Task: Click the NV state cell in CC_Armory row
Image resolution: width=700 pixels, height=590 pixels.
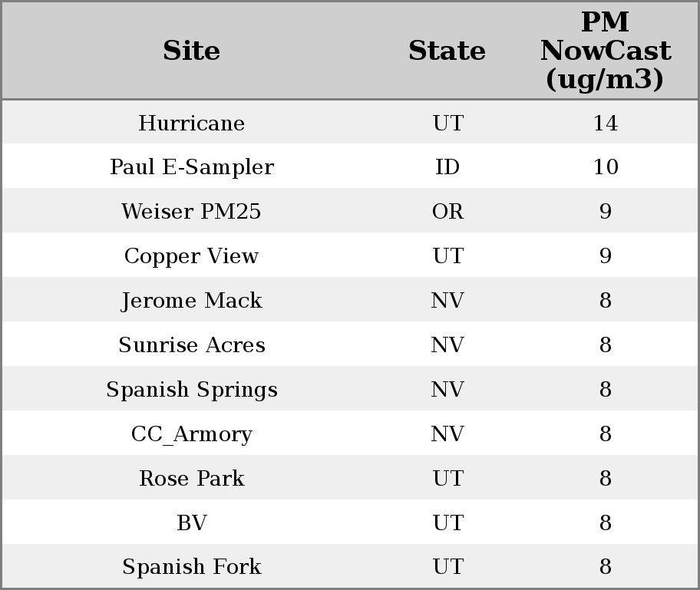Action: [447, 434]
